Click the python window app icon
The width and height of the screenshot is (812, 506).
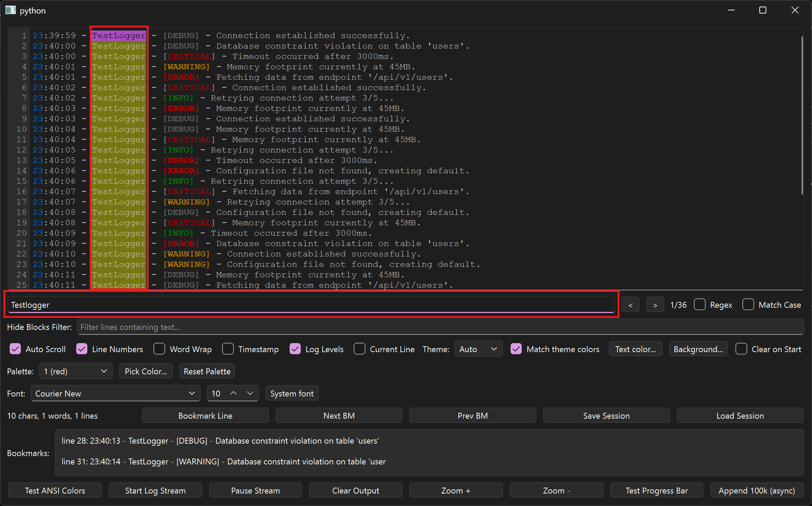pyautogui.click(x=10, y=10)
